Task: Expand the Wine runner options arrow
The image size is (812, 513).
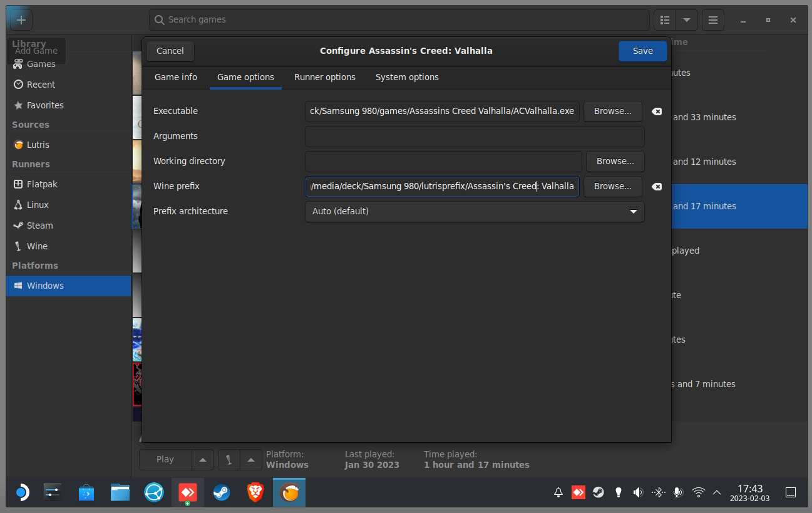Action: [251, 460]
